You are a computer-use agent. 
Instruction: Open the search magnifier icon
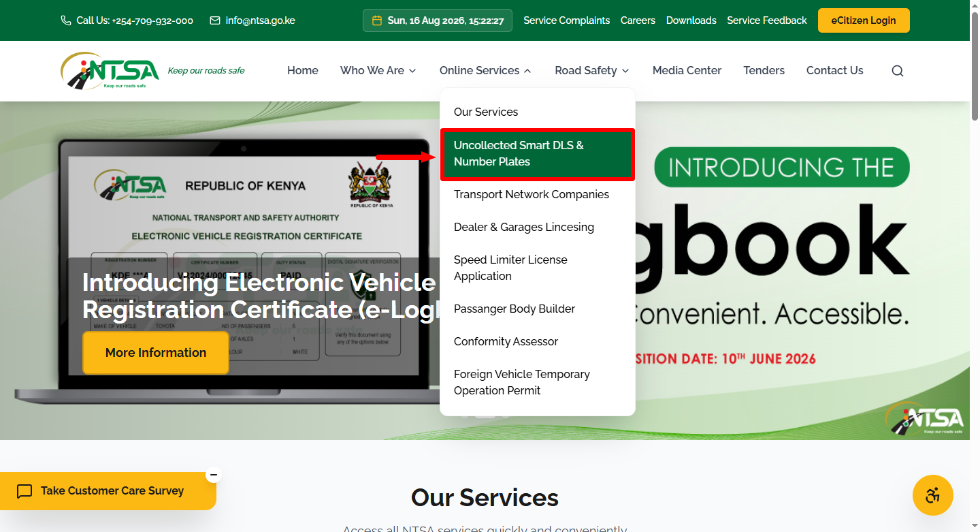click(x=898, y=71)
